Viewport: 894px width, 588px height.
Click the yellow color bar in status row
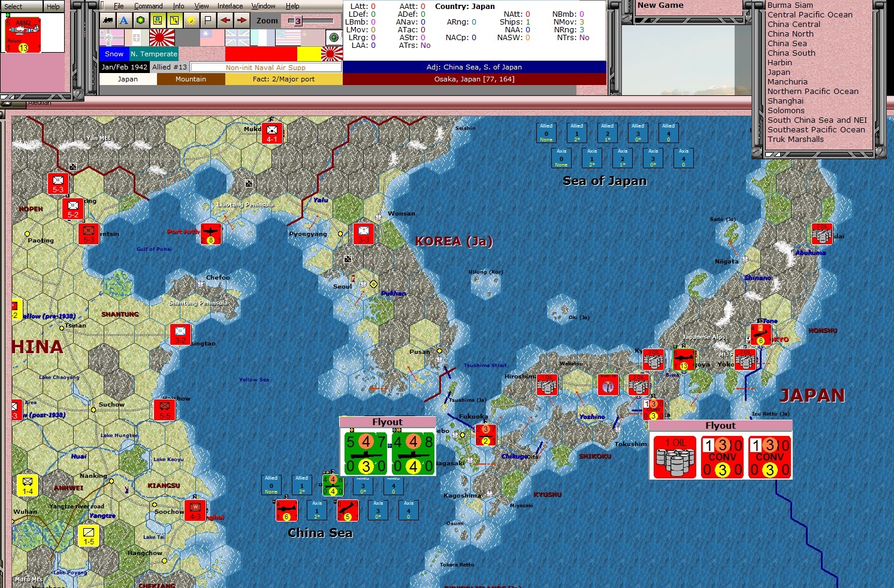tap(309, 54)
